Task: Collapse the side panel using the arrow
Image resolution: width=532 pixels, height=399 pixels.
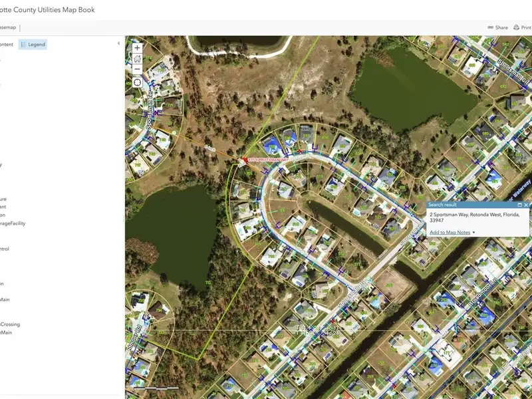Action: pos(118,43)
